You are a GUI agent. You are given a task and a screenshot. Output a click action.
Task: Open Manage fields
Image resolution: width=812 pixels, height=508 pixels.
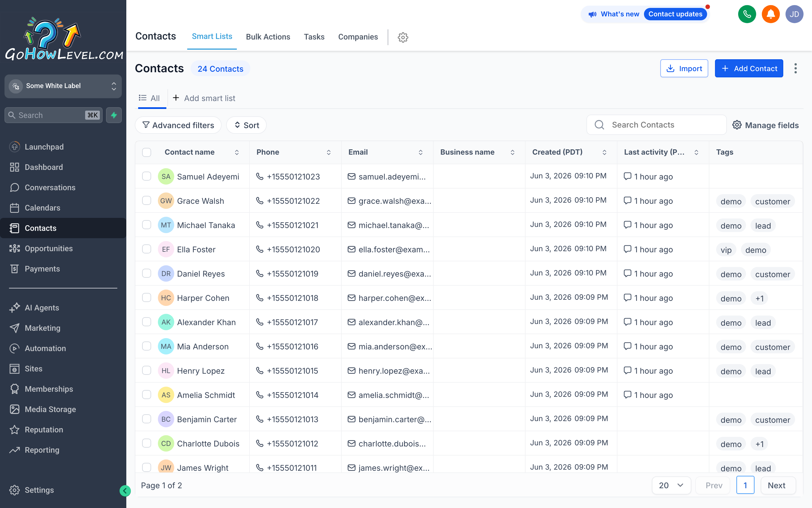pyautogui.click(x=765, y=125)
